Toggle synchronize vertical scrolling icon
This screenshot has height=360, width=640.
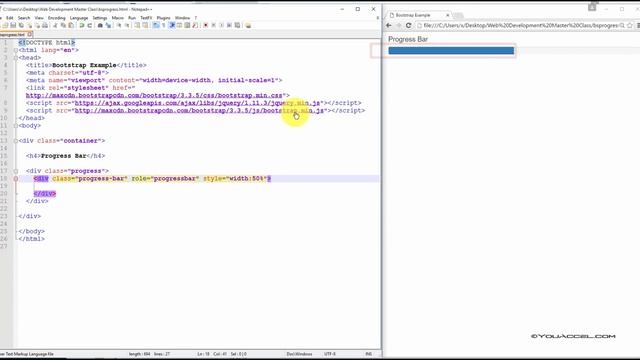pyautogui.click(x=137, y=25)
